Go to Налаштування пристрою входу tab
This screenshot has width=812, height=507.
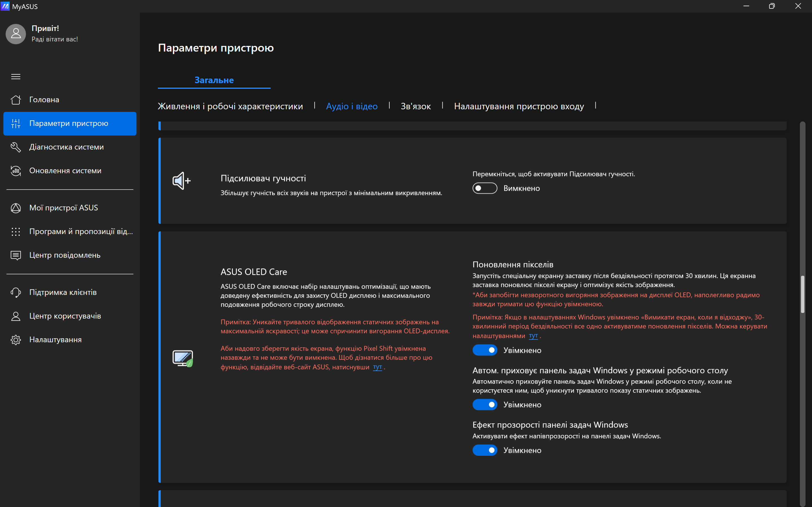point(519,106)
